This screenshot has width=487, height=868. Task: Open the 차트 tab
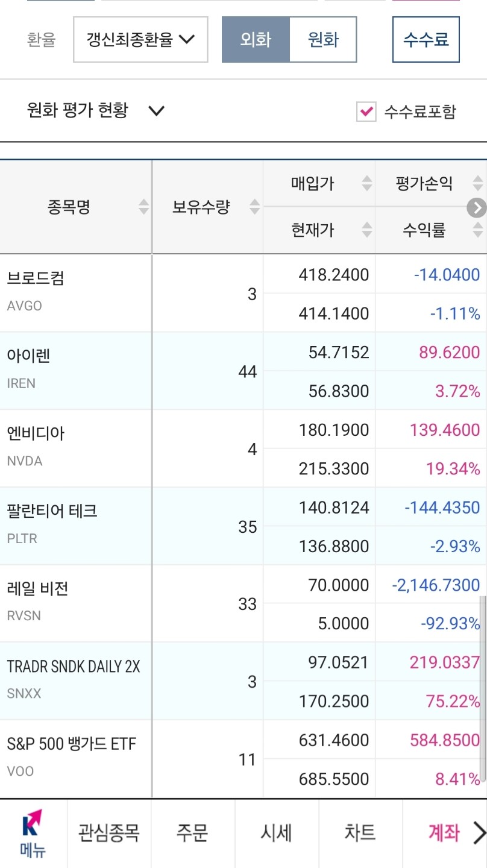point(360,833)
